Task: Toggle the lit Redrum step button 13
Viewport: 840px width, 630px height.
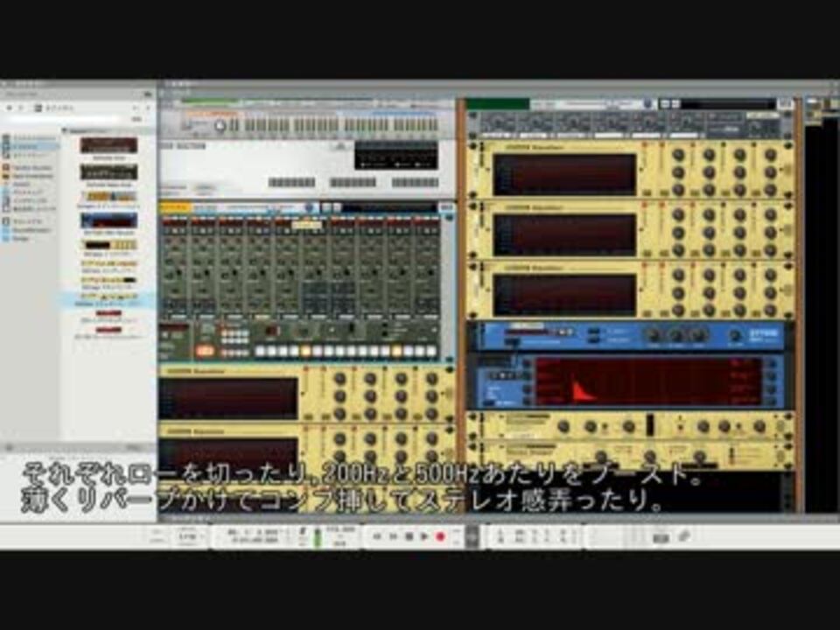Action: [397, 352]
